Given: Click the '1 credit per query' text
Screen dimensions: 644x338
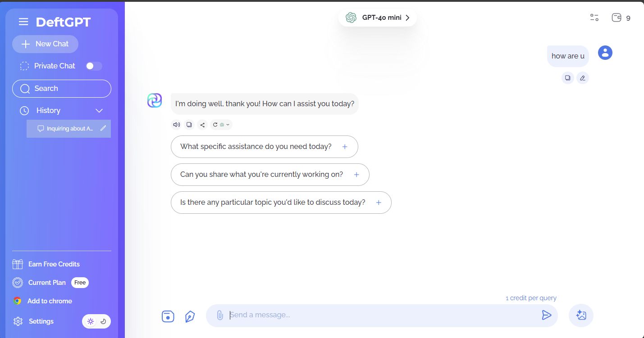Looking at the screenshot, I should tap(531, 298).
